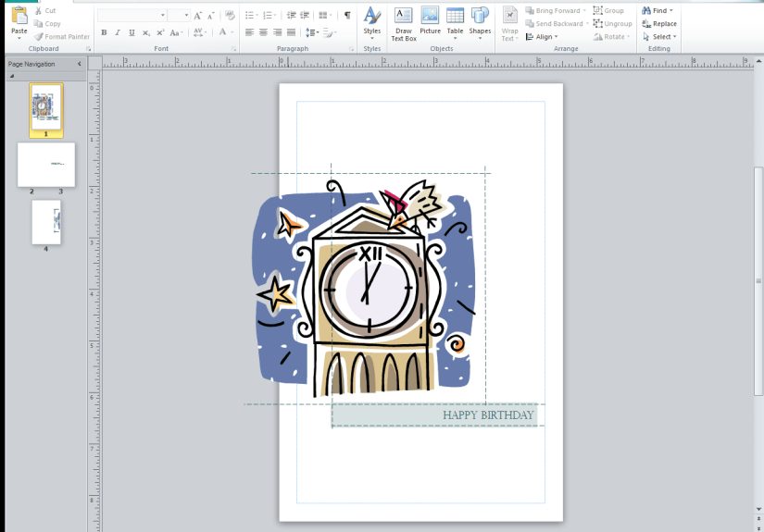Click the Bring Forward button

556,10
